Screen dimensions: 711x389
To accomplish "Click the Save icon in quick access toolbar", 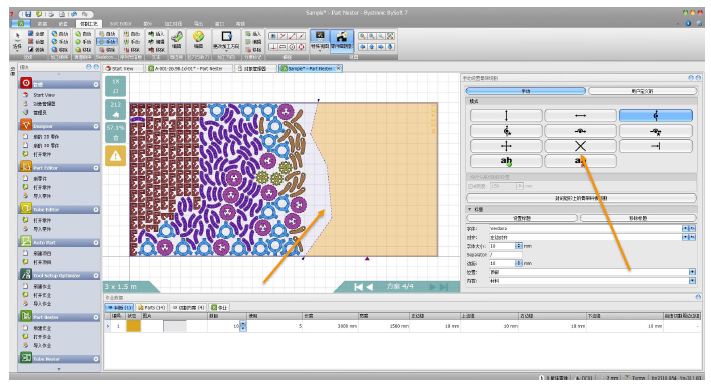I will [x=28, y=14].
